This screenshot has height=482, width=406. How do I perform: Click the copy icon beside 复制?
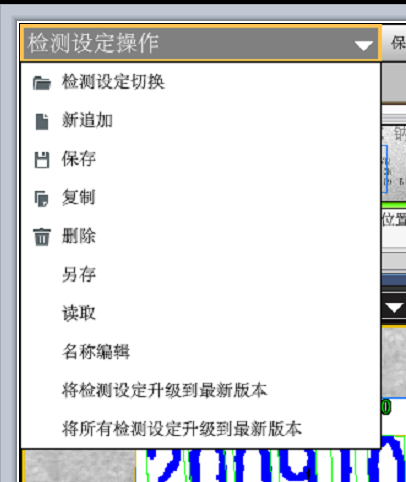coord(42,199)
